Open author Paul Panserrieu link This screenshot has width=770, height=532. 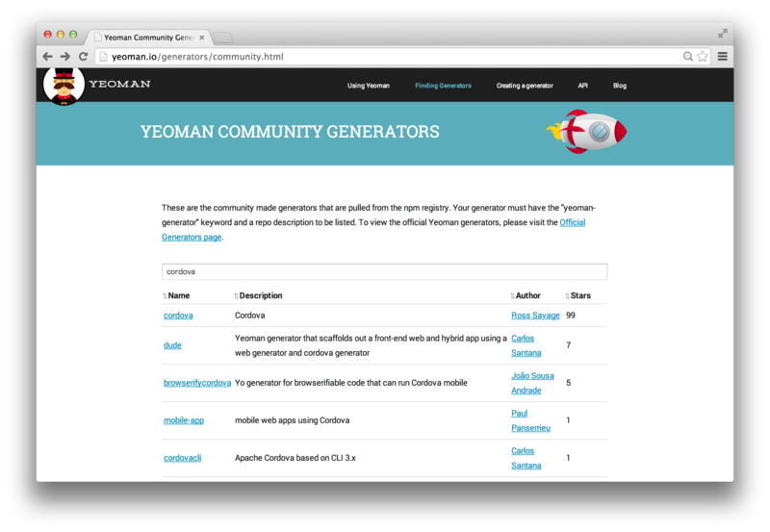coord(530,420)
